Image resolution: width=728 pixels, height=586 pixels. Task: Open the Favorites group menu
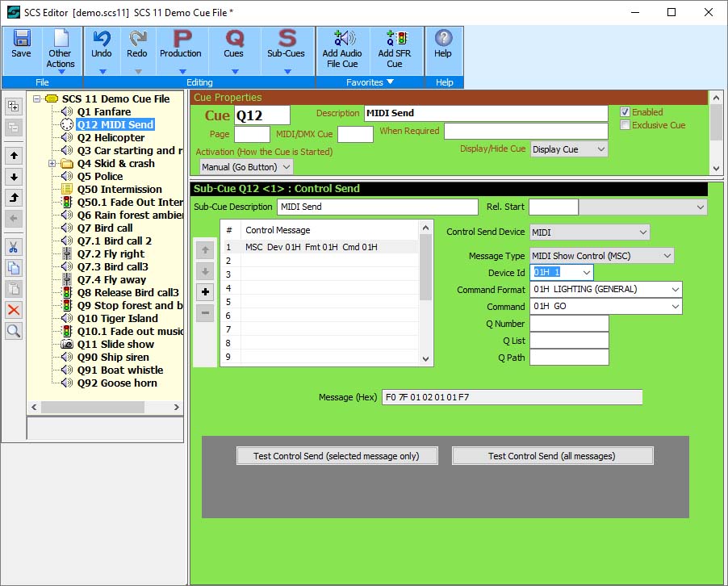coord(370,82)
